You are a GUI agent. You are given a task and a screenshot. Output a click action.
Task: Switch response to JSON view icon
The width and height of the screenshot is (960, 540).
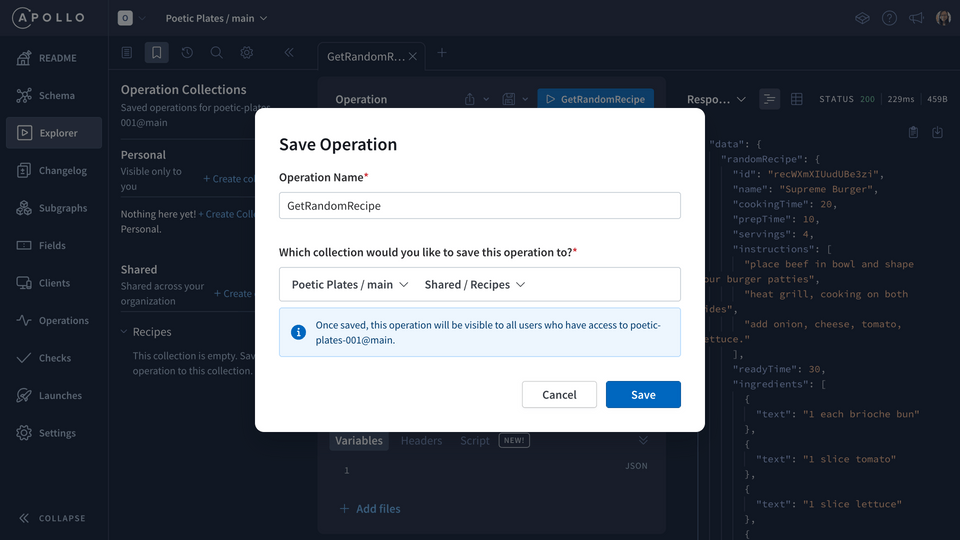coord(770,99)
